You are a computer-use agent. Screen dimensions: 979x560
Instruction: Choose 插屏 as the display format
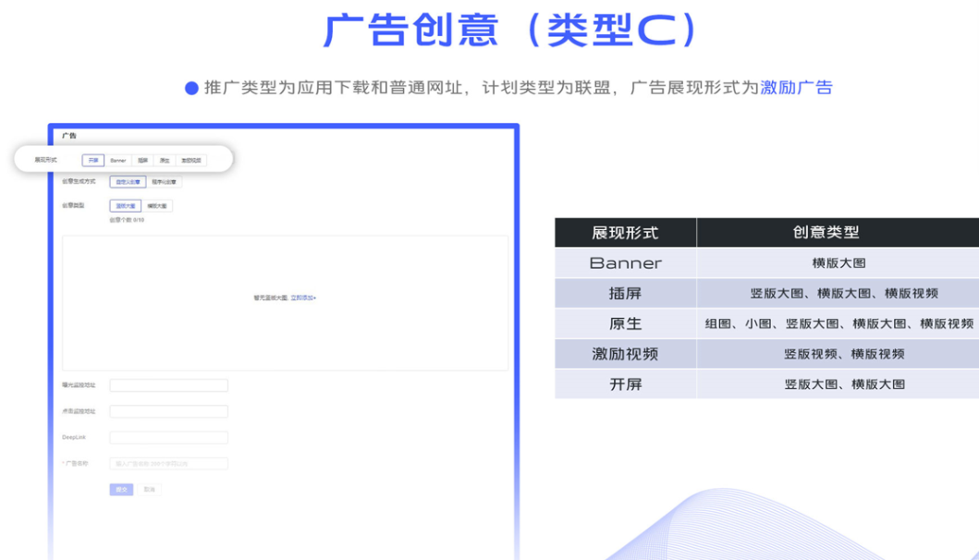click(x=142, y=160)
